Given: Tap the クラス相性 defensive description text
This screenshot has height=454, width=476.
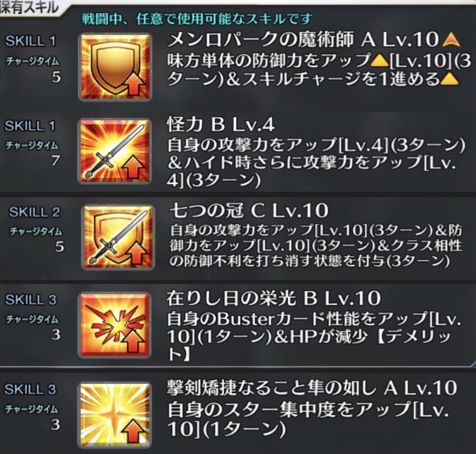Looking at the screenshot, I should (x=316, y=246).
